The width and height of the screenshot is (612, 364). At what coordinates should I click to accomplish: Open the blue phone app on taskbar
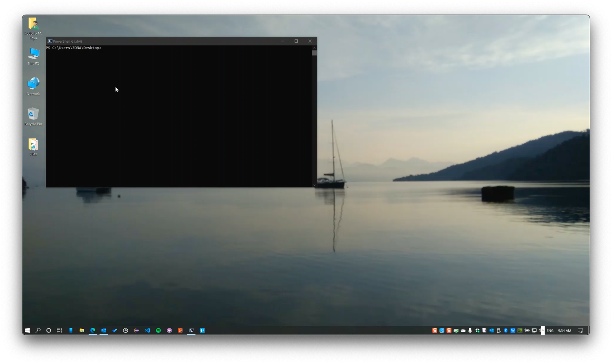pyautogui.click(x=71, y=330)
